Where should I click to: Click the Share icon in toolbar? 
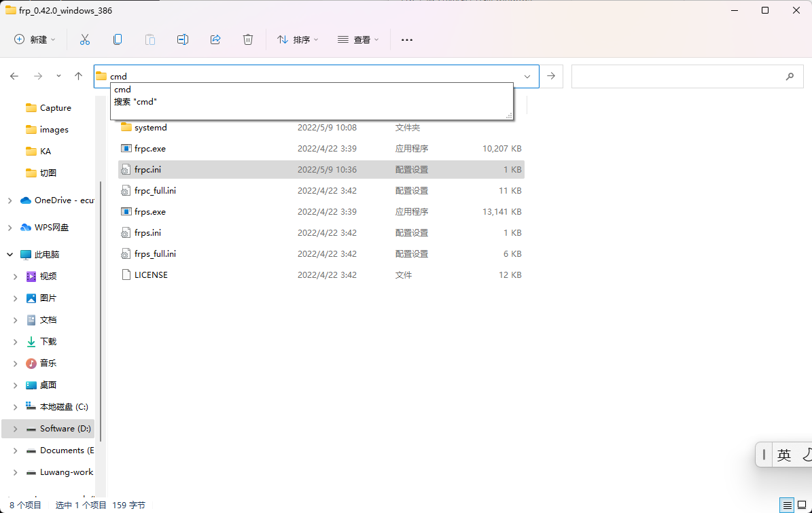tap(215, 39)
